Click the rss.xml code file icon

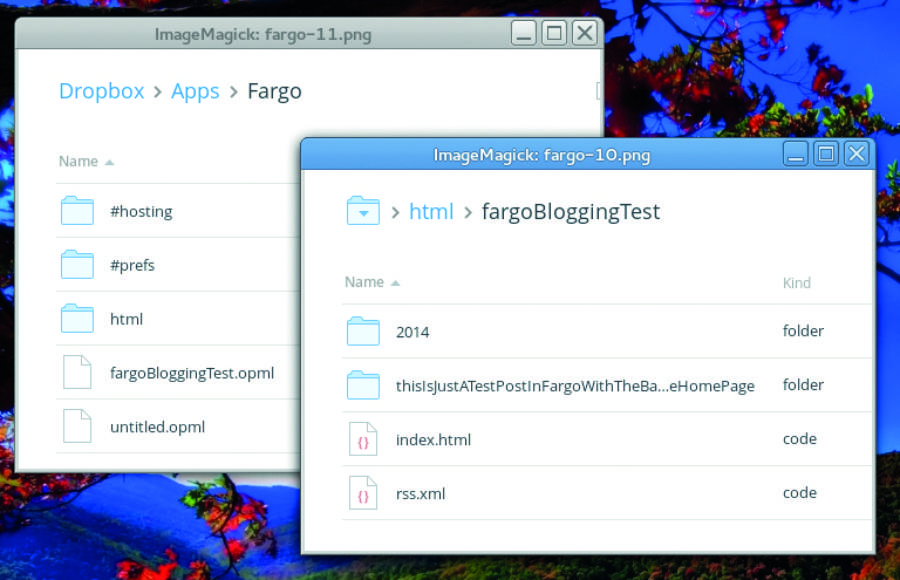(363, 493)
